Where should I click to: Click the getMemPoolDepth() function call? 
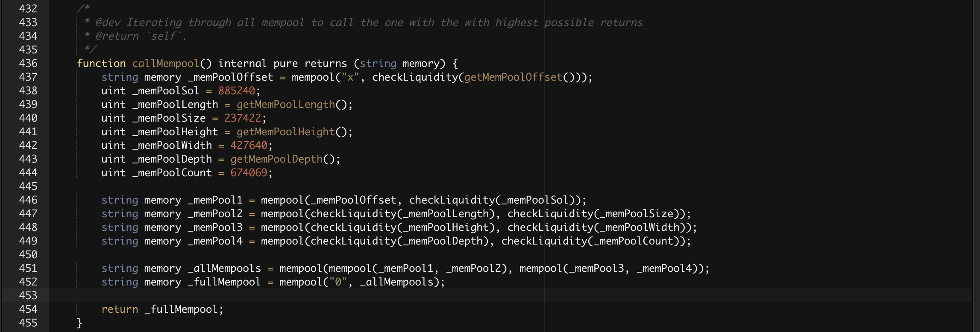click(285, 159)
